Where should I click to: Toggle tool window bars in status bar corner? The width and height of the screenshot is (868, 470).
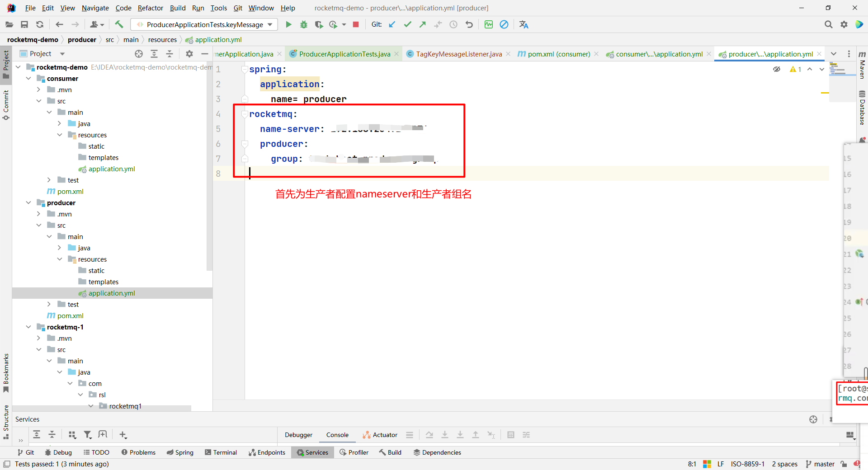pyautogui.click(x=7, y=464)
